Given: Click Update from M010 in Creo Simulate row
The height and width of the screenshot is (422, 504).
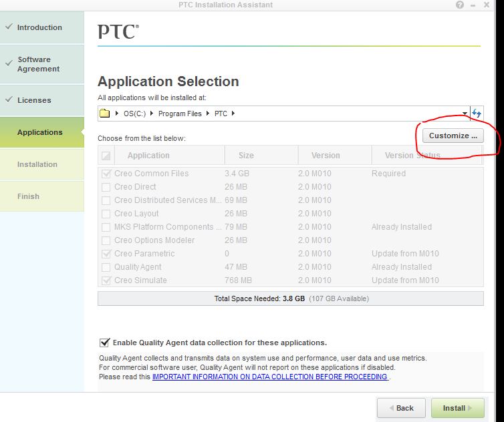Looking at the screenshot, I should pos(405,280).
